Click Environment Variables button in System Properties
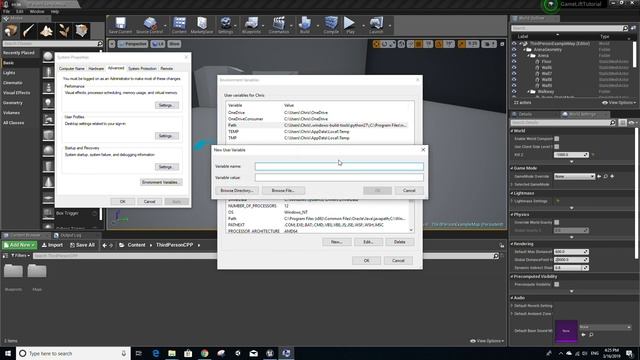This screenshot has height=360, width=640. point(161,182)
